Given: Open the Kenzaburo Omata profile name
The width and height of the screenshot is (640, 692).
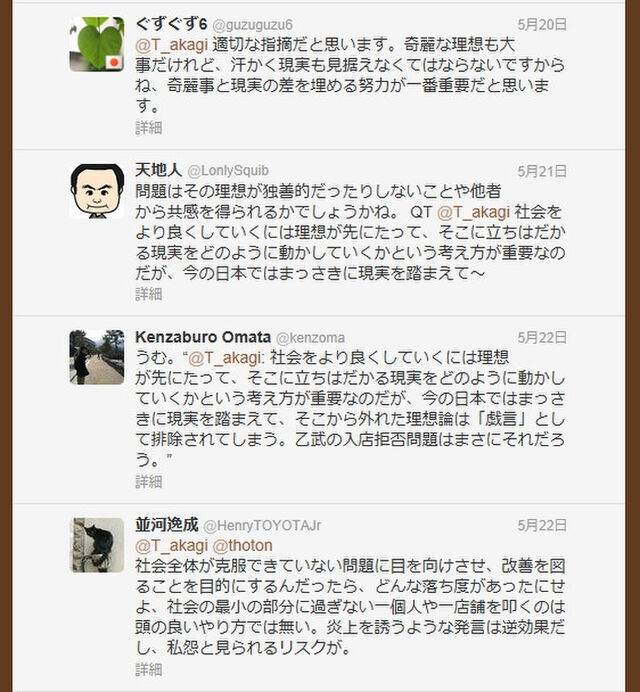Looking at the screenshot, I should tap(203, 337).
